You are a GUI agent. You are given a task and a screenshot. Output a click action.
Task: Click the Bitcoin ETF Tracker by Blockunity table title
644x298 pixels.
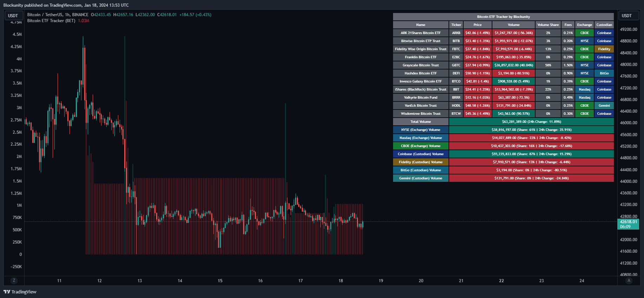(503, 17)
